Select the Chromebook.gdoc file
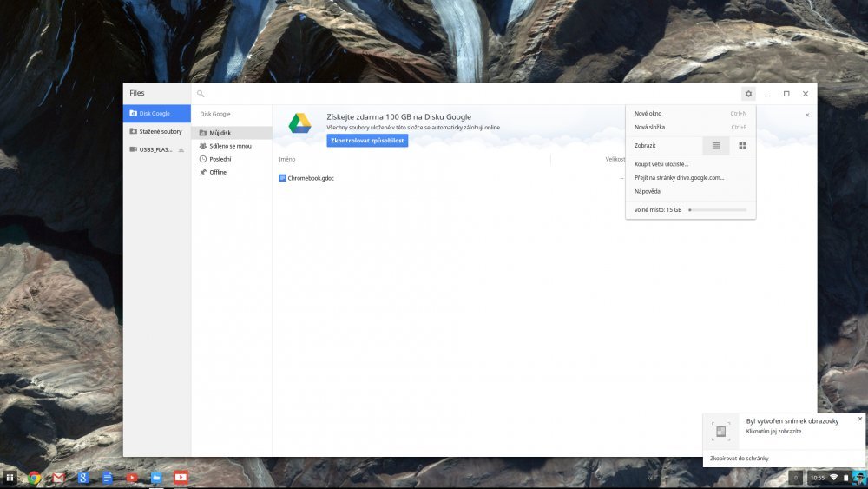 pos(311,178)
